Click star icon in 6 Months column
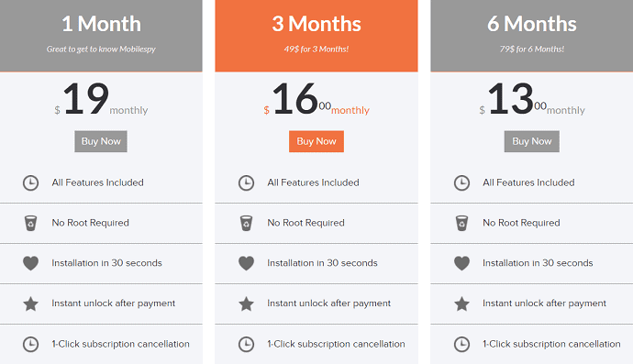This screenshot has height=364, width=633. tap(461, 303)
